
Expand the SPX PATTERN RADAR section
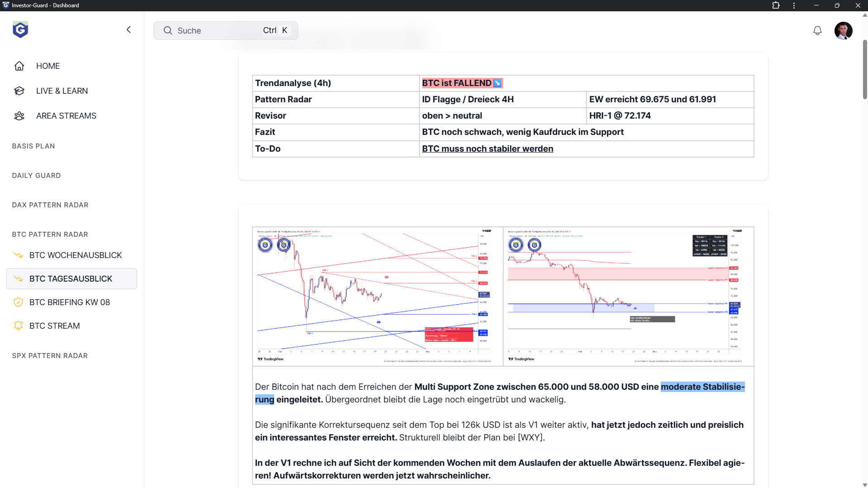pyautogui.click(x=50, y=356)
